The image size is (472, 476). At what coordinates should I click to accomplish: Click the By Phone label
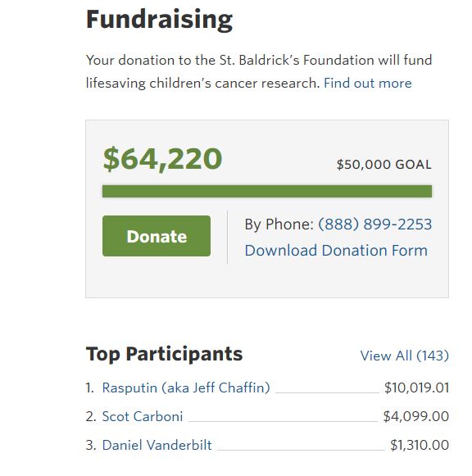tap(279, 224)
